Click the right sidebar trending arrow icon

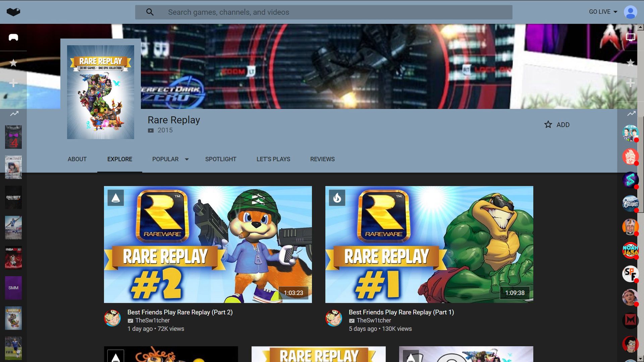pos(631,114)
